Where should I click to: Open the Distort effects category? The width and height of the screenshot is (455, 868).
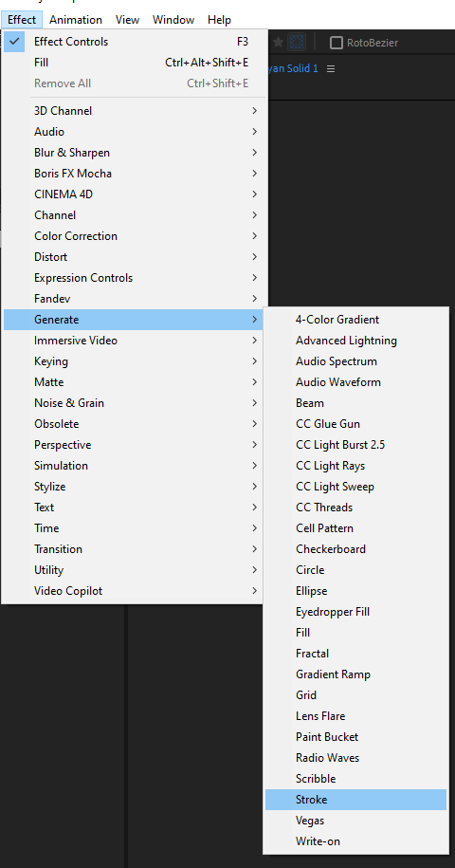[x=134, y=257]
